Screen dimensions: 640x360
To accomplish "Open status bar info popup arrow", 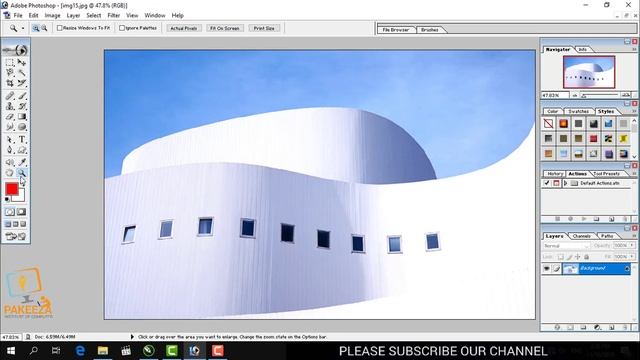I will (x=132, y=337).
